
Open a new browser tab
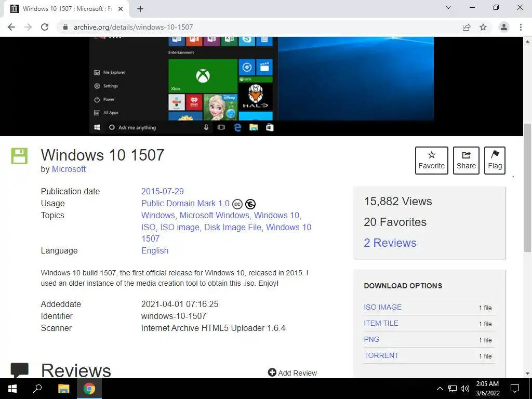coord(140,9)
